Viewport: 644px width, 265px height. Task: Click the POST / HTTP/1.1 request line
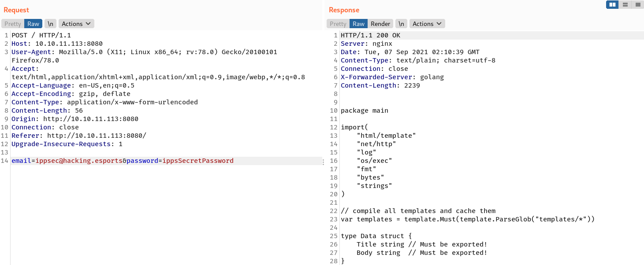(x=41, y=35)
